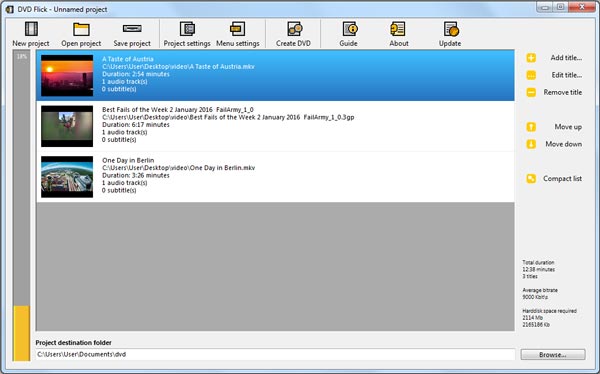
Task: Select the One Day in Berlin thumbnail
Action: [67, 177]
